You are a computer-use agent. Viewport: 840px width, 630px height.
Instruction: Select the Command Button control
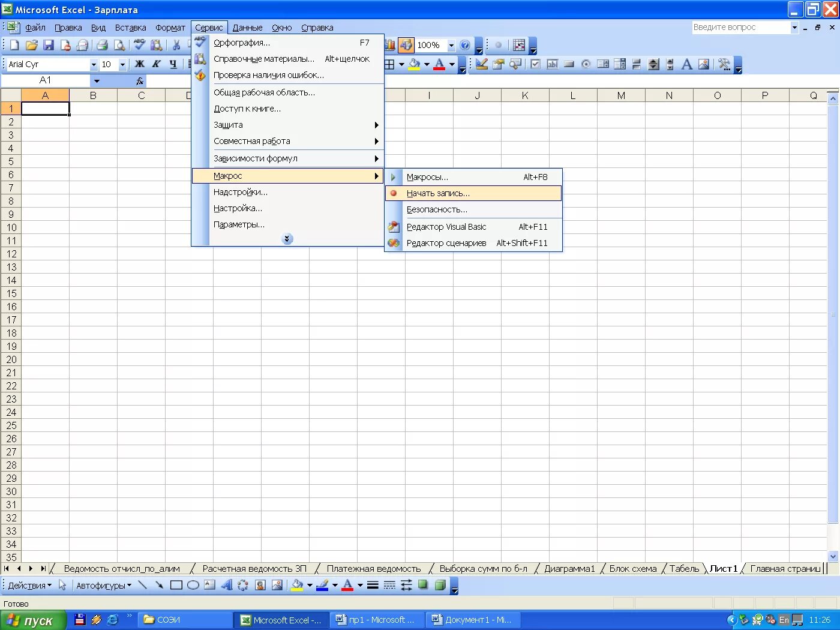[x=569, y=64]
